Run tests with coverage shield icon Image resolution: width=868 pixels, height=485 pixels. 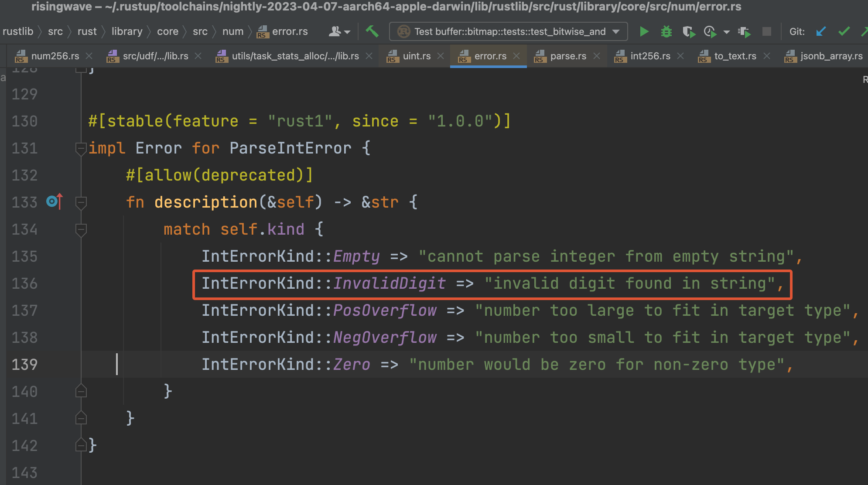(688, 32)
